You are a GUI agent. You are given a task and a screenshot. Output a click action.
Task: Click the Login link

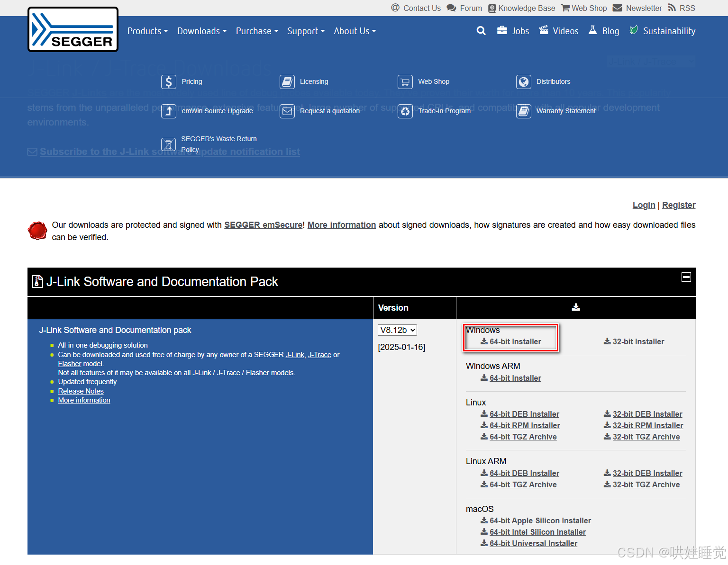click(x=644, y=205)
